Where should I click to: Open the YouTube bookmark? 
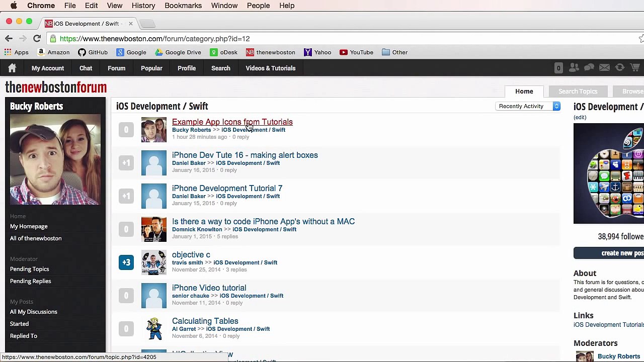pos(356,52)
